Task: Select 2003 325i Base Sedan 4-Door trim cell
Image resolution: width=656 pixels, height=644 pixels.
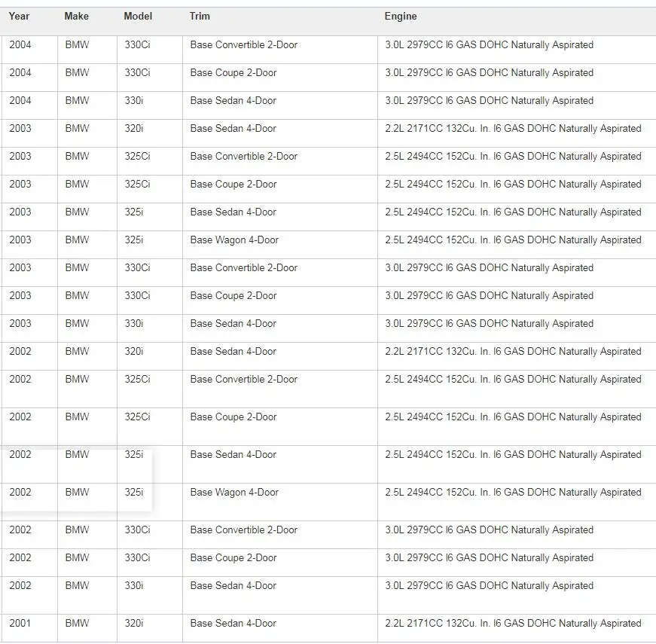Action: [280, 217]
